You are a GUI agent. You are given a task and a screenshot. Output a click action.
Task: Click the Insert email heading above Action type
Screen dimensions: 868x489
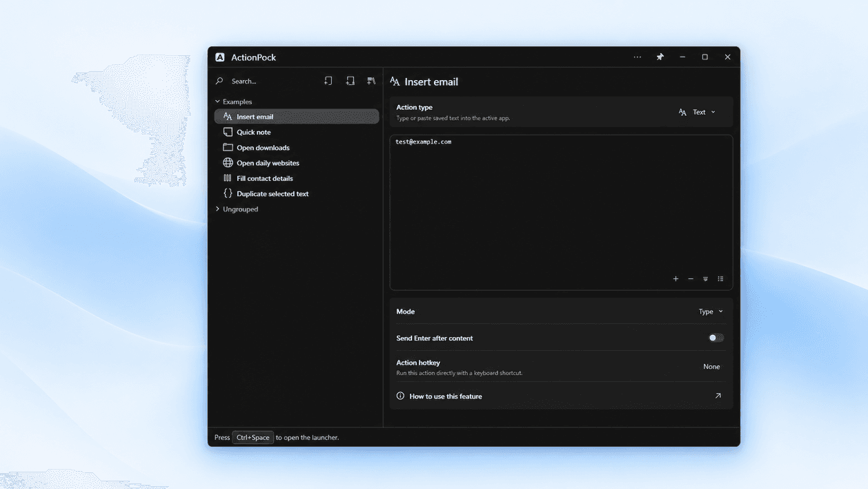pyautogui.click(x=431, y=81)
